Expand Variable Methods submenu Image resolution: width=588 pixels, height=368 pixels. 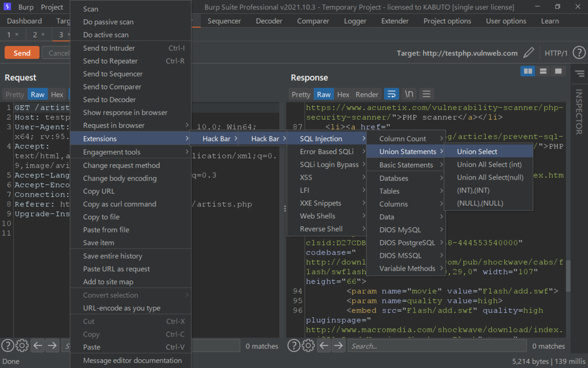point(406,268)
